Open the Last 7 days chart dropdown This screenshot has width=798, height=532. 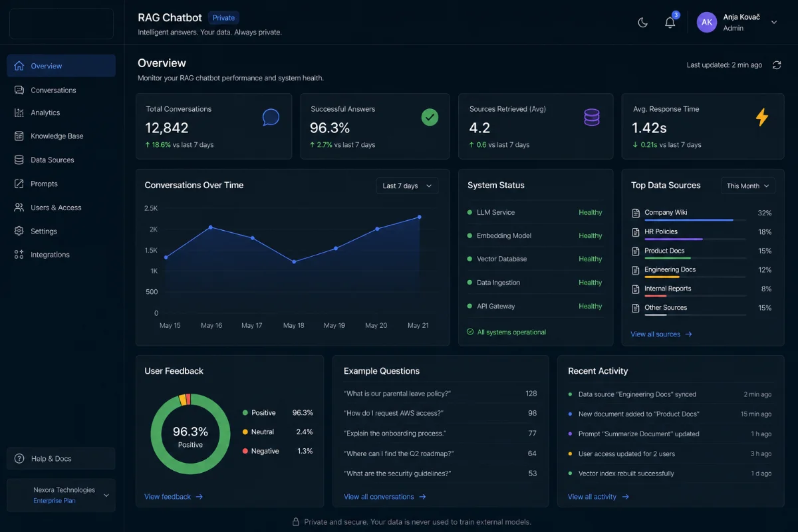pyautogui.click(x=407, y=186)
